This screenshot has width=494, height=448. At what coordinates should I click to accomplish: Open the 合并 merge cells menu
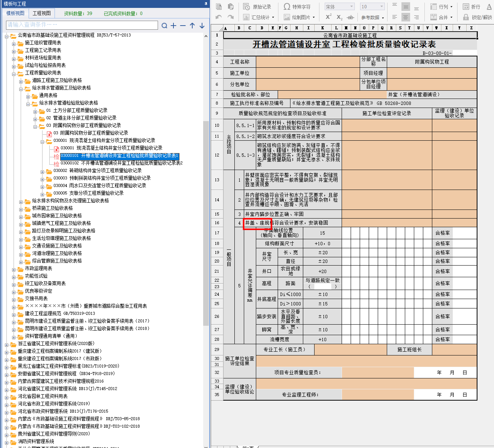(x=441, y=17)
